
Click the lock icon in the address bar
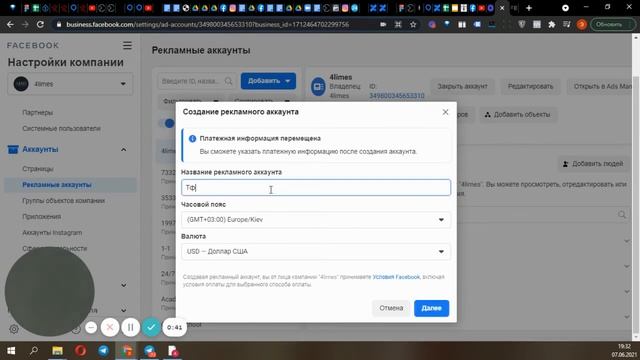59,24
